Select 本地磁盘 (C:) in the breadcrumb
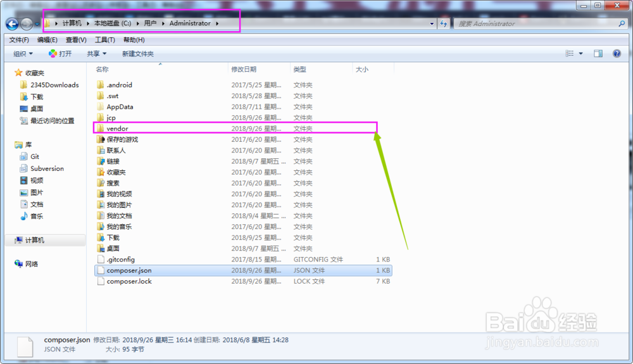The image size is (633, 364). coord(113,23)
